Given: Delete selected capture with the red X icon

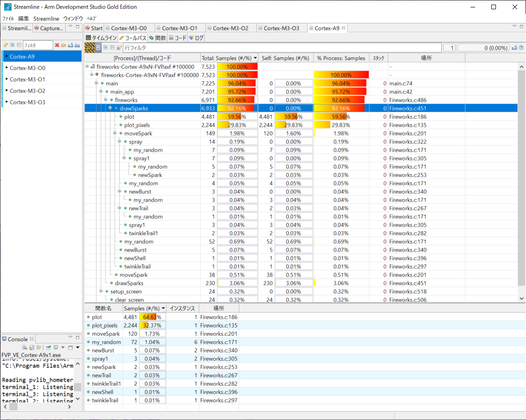Looking at the screenshot, I should tap(57, 45).
